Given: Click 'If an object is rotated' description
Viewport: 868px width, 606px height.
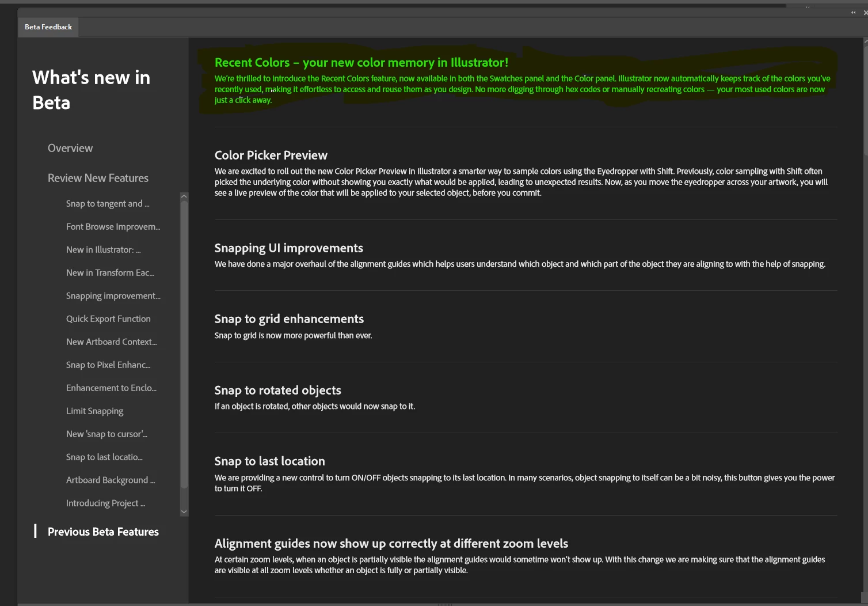Looking at the screenshot, I should click(x=314, y=406).
